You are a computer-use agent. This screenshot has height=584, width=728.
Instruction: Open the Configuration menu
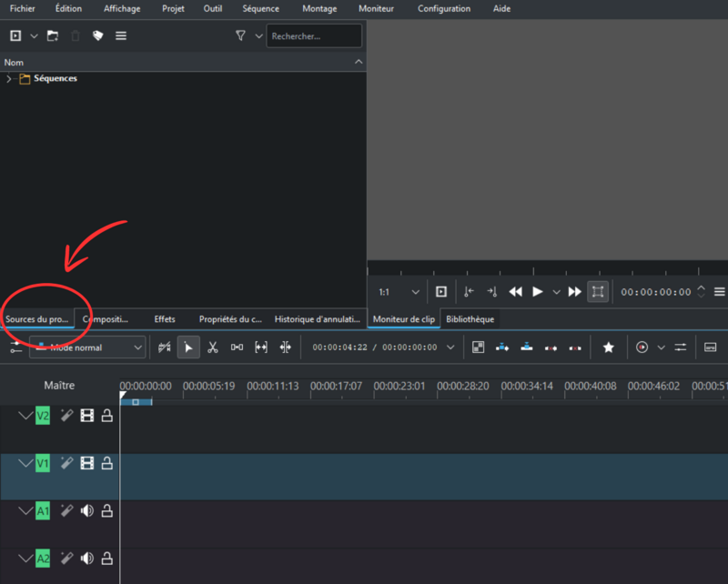[444, 8]
